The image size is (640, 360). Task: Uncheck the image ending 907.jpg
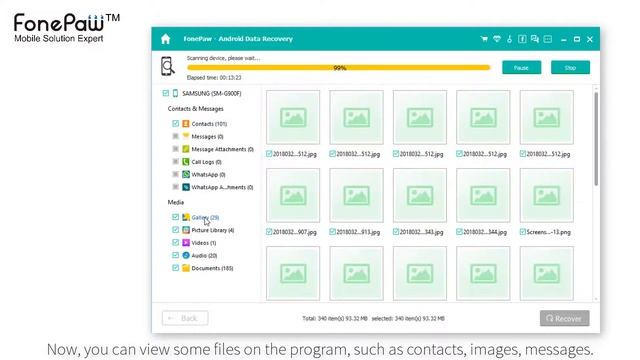269,232
